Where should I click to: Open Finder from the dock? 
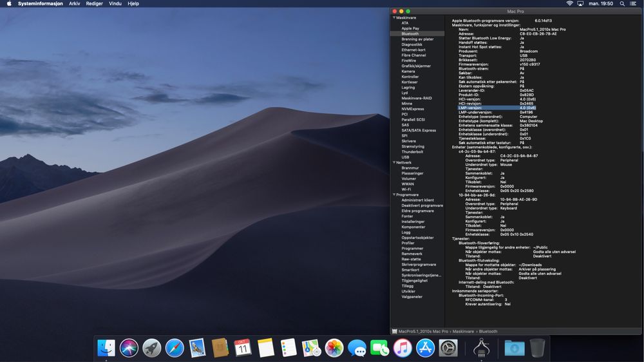coord(106,348)
